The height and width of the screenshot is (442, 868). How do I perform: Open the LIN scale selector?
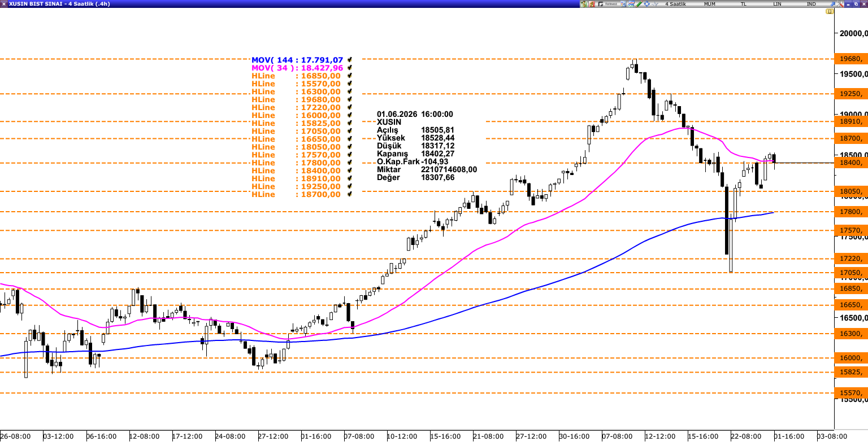[777, 4]
